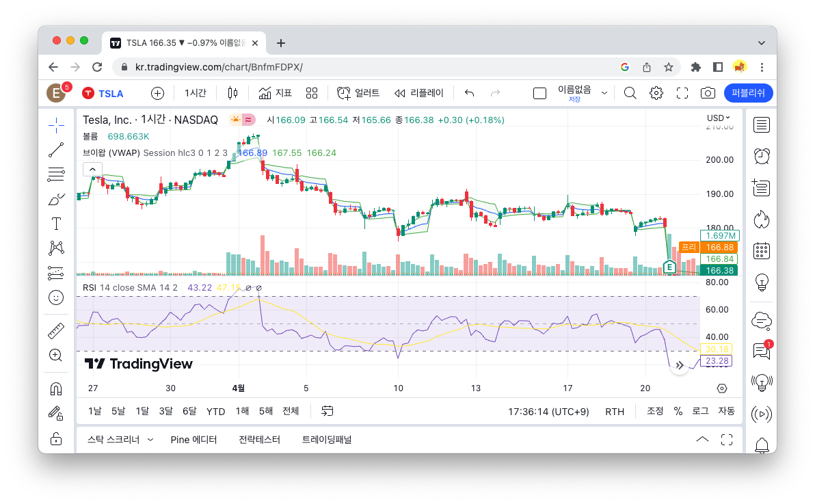Open the ideas stream panel
Viewport: 815px width, 504px height.
[x=762, y=384]
